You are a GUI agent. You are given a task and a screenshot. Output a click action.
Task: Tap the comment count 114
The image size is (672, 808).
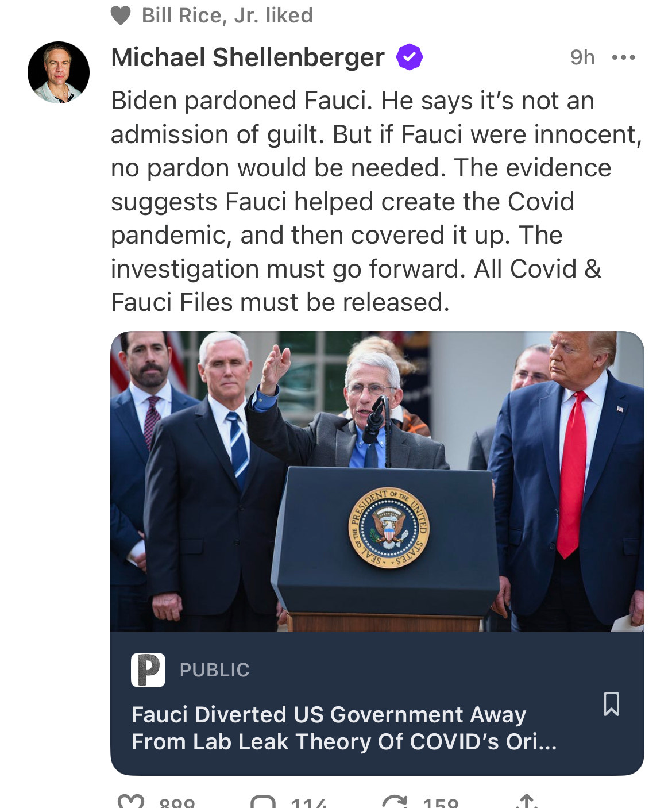(x=308, y=802)
